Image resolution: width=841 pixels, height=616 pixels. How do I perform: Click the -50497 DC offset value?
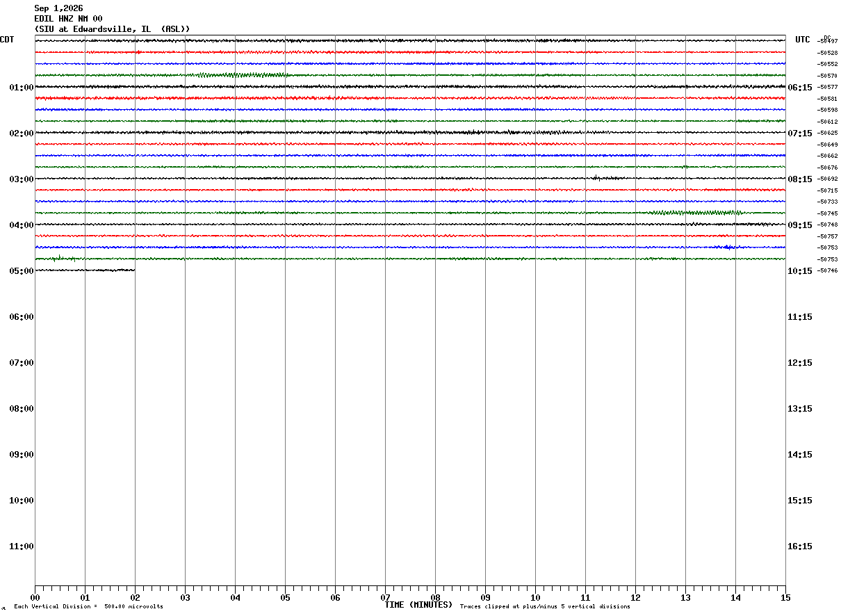[x=827, y=42]
